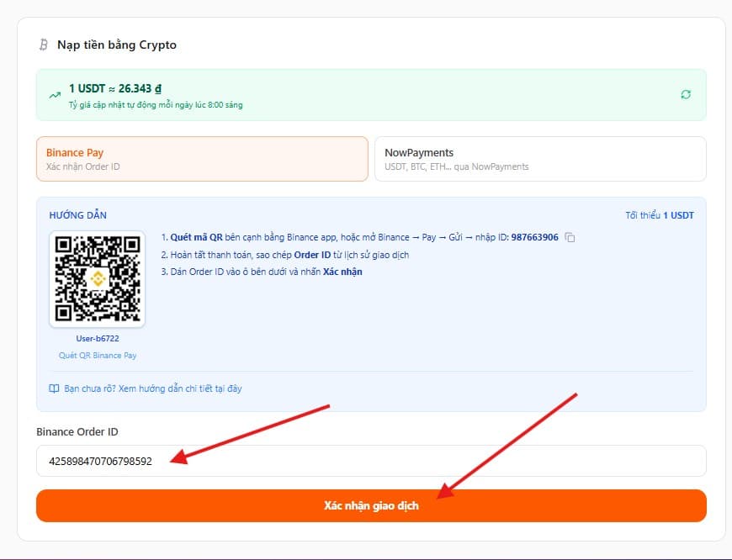This screenshot has height=560, width=732.
Task: Click the Bitcoin icon beside the page title
Action: pos(44,45)
